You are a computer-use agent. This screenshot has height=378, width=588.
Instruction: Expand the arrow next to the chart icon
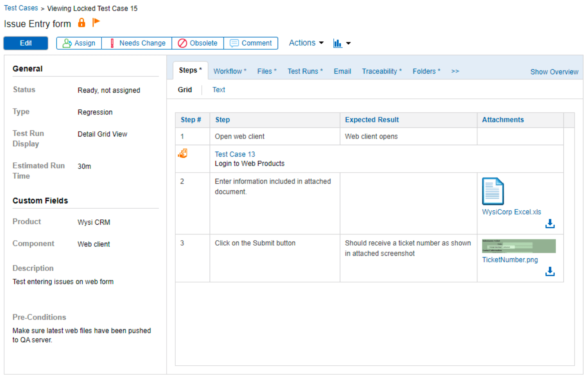[x=348, y=43]
